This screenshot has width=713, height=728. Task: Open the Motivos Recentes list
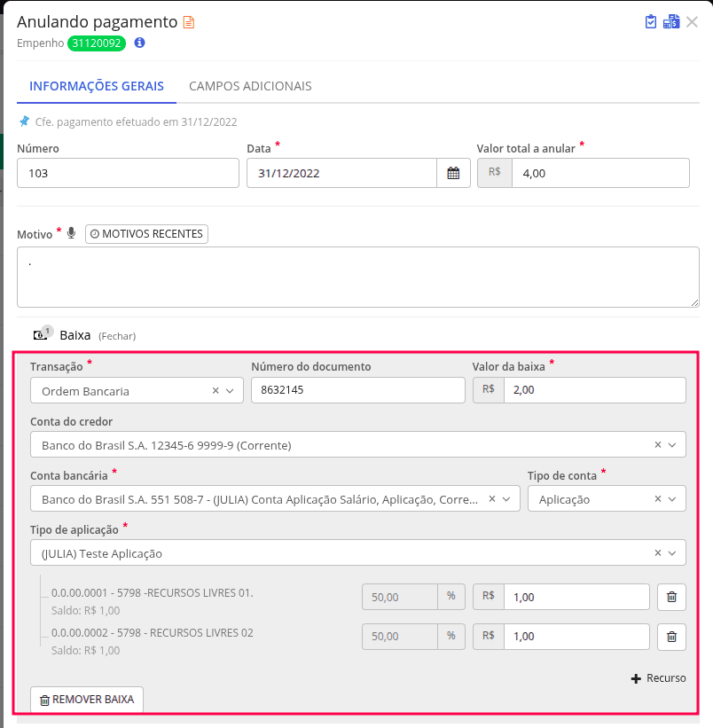[146, 234]
